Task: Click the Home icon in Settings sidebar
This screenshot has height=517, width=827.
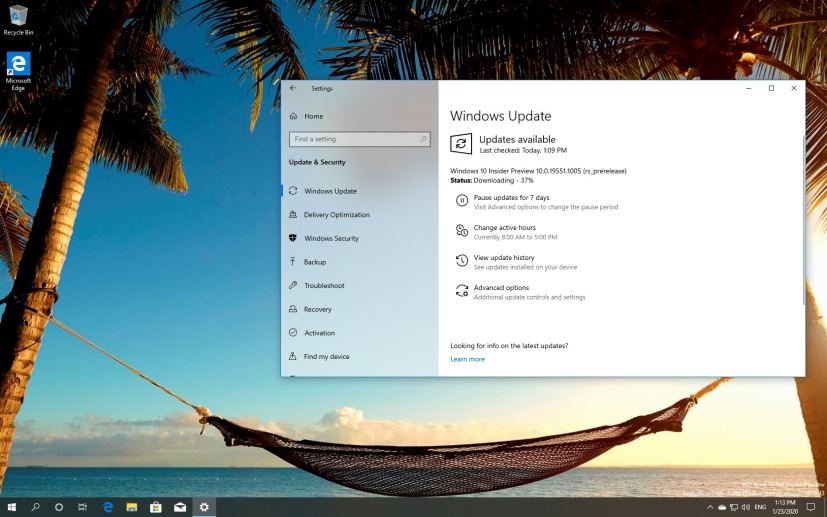Action: point(293,116)
